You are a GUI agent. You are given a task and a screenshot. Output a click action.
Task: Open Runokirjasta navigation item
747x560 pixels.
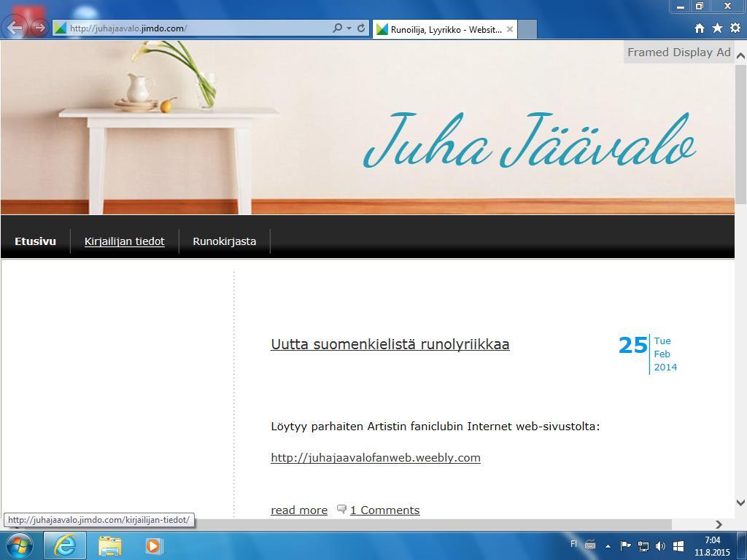225,241
